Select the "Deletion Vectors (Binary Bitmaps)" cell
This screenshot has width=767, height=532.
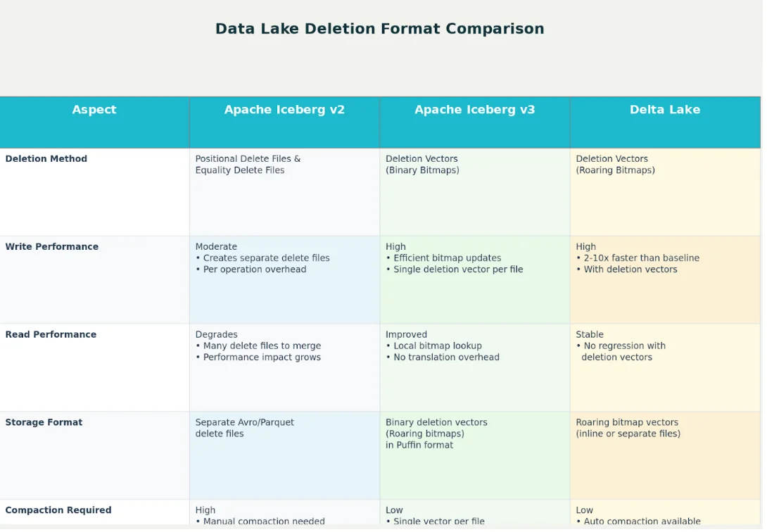422,165
